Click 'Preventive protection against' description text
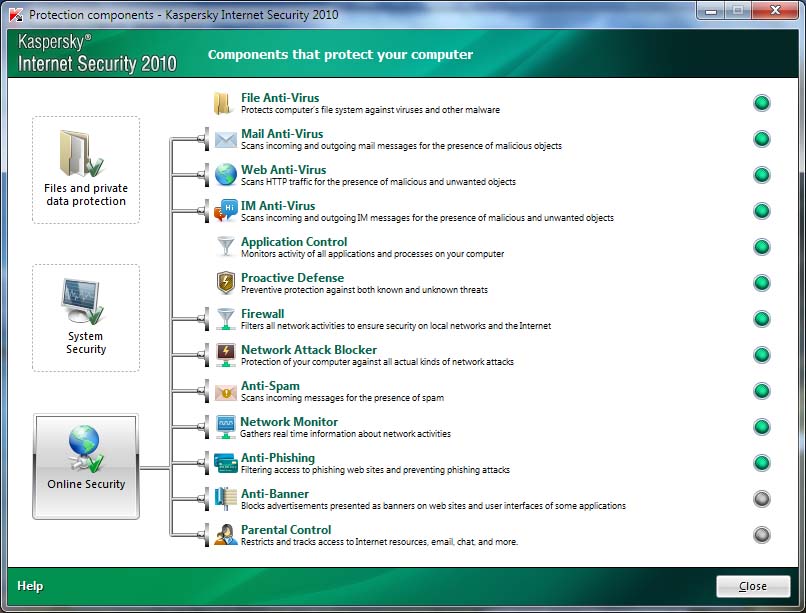This screenshot has width=806, height=613. 364,290
